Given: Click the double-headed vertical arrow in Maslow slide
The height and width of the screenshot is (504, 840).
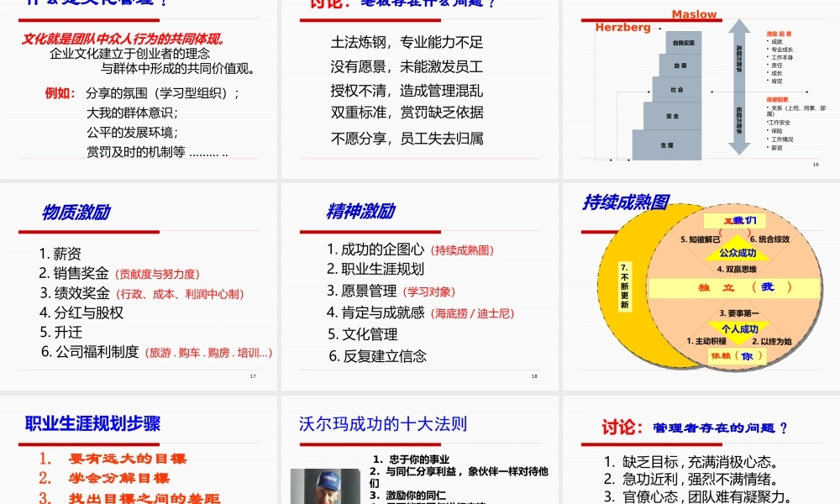Looking at the screenshot, I should [x=739, y=87].
